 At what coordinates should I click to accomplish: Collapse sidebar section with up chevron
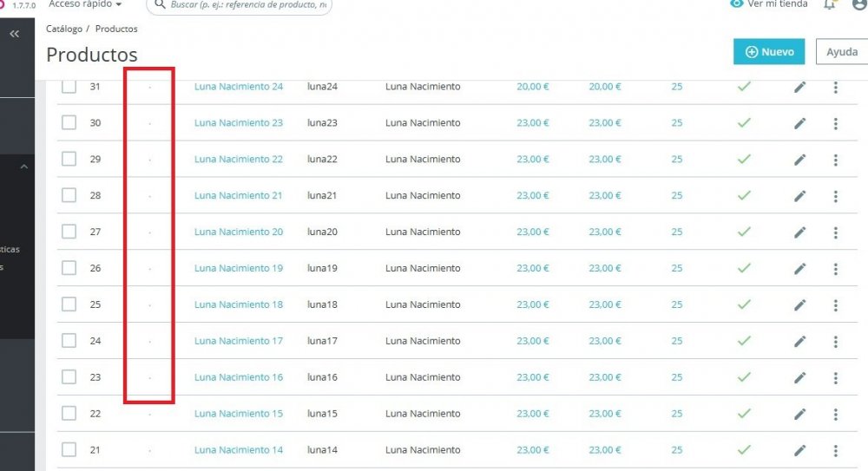(23, 167)
